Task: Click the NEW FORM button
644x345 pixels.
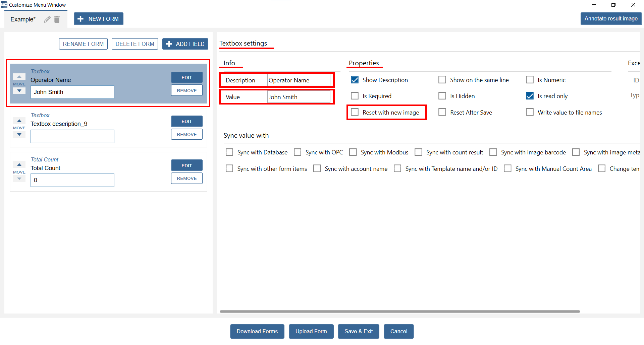Action: [99, 19]
